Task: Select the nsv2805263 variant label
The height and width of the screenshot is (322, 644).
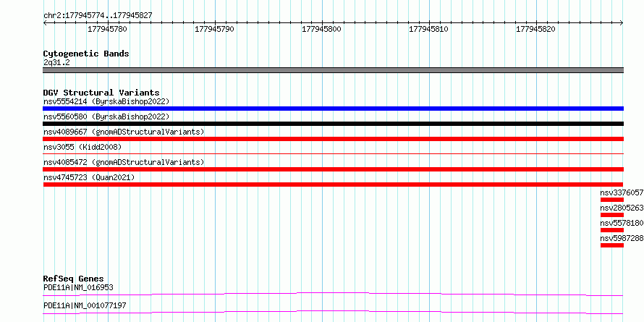Action: pyautogui.click(x=622, y=208)
